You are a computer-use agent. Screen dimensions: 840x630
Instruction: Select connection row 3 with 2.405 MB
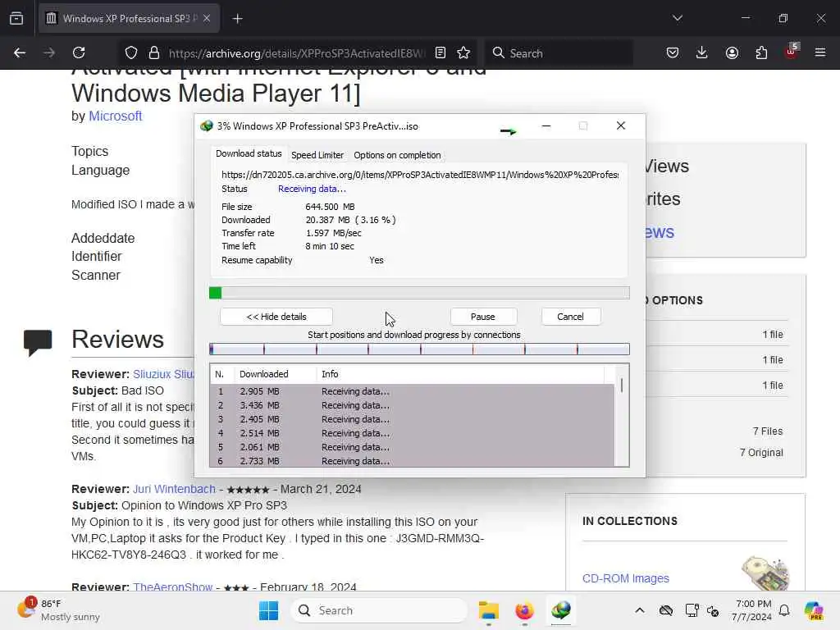412,419
